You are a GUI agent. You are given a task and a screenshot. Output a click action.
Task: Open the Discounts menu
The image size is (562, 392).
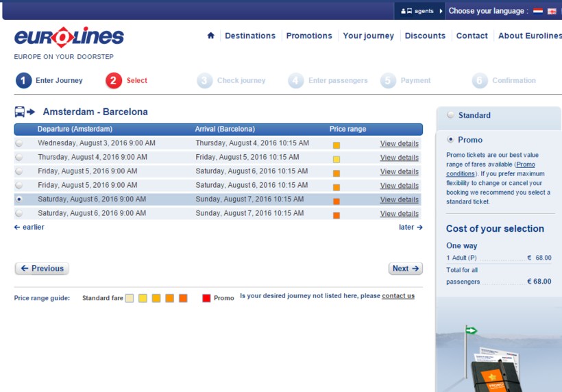[425, 36]
